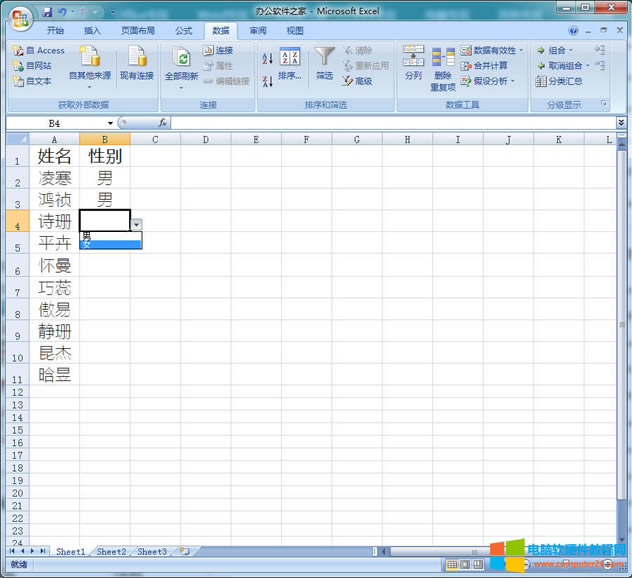Select the column C header
632x578 pixels.
coord(155,140)
